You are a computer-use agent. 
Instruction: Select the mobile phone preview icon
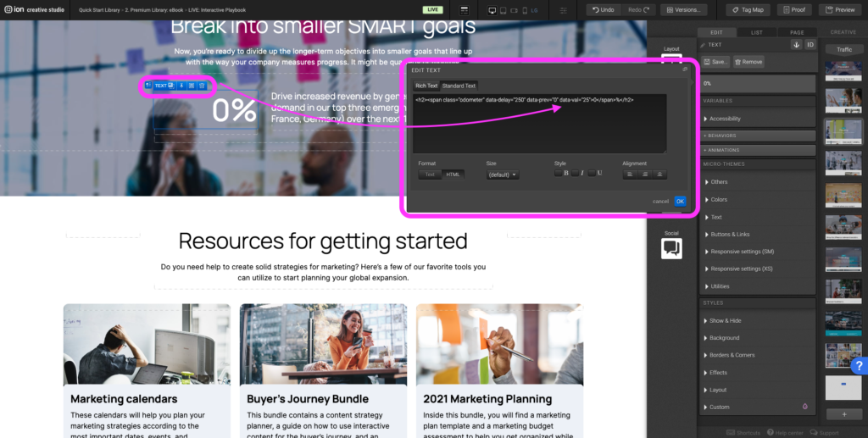click(x=525, y=10)
